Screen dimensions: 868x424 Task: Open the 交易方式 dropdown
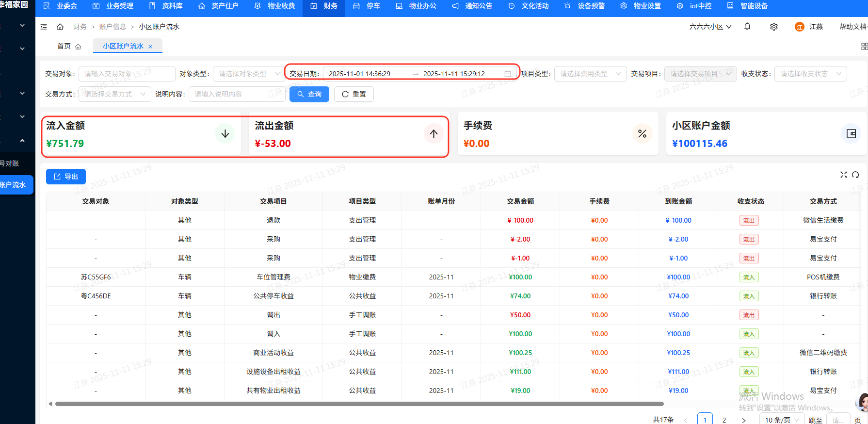(x=114, y=94)
